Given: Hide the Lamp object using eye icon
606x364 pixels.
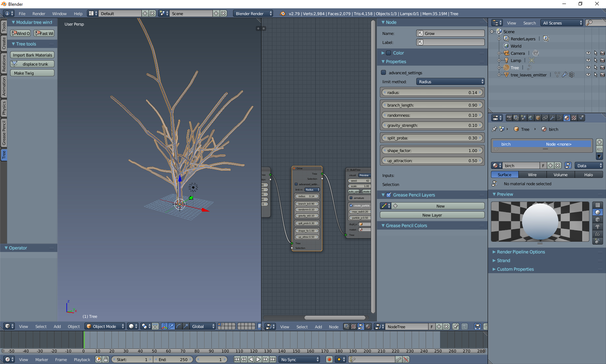Looking at the screenshot, I should point(588,60).
